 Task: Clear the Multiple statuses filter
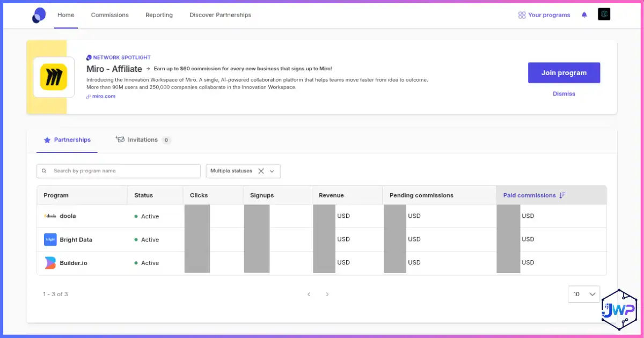261,171
